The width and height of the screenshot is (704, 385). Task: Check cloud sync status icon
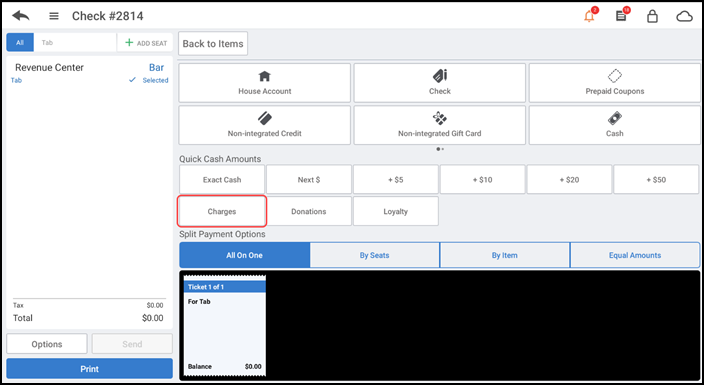tap(684, 17)
